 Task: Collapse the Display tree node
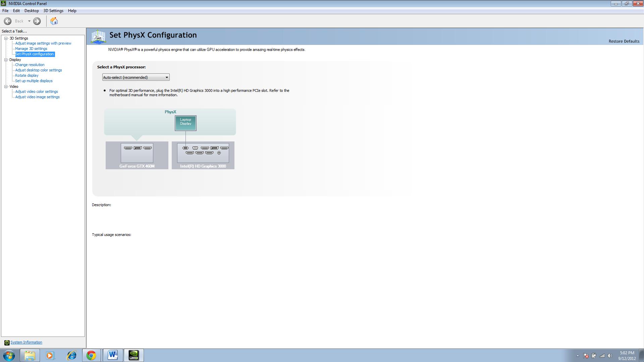[x=6, y=60]
